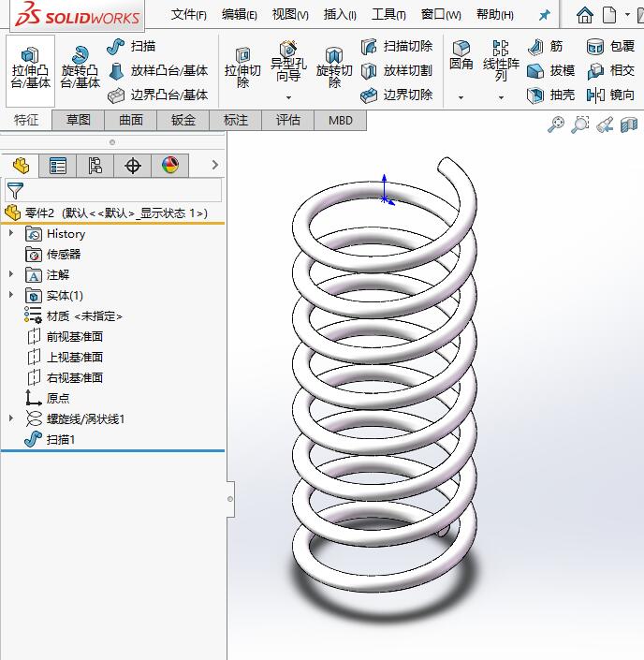Open the 视图(V) menu
Screen dimensions: 644x660
(x=290, y=15)
